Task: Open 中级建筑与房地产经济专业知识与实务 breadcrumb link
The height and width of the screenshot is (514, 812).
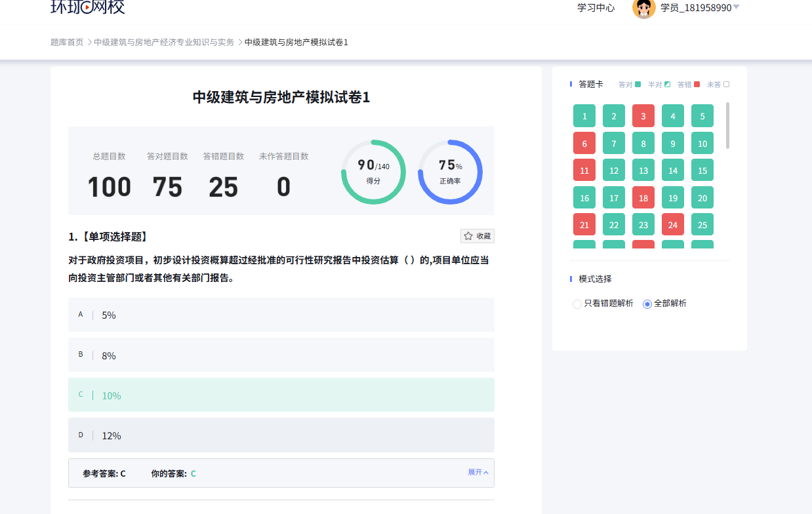Action: coord(163,42)
